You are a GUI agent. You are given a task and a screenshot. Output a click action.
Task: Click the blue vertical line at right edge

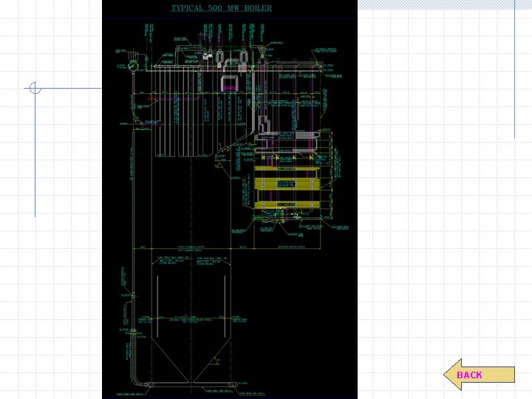click(x=515, y=69)
